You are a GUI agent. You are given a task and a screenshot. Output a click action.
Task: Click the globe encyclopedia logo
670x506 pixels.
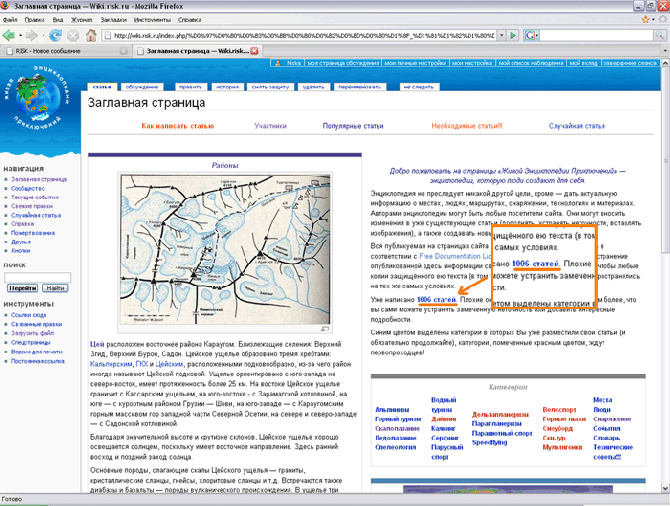tap(38, 97)
